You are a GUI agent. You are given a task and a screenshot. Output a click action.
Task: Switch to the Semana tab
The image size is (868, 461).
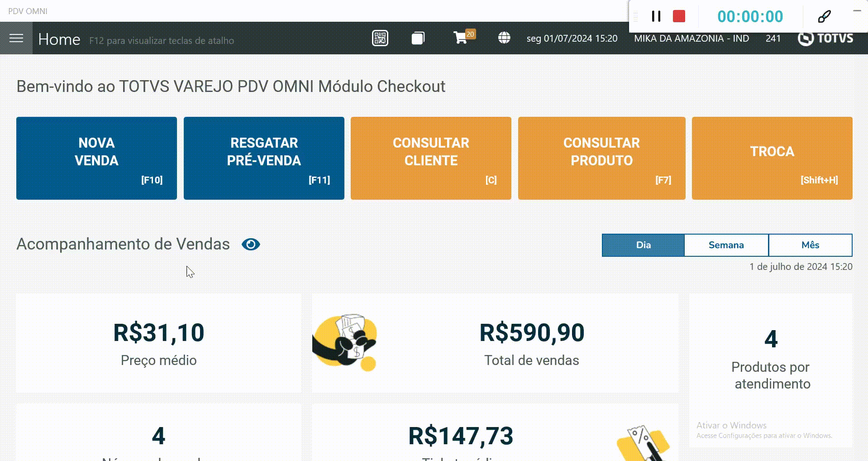click(726, 245)
